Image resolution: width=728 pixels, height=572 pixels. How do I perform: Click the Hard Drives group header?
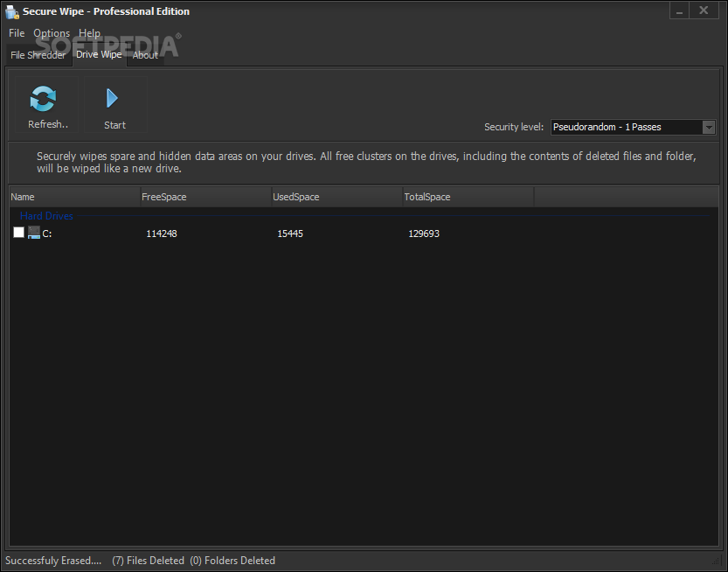(46, 216)
